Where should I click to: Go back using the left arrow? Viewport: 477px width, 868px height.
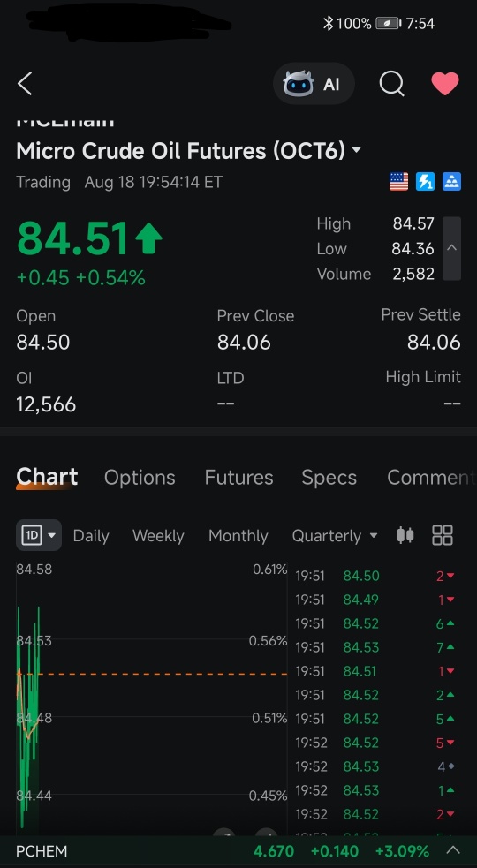[25, 84]
